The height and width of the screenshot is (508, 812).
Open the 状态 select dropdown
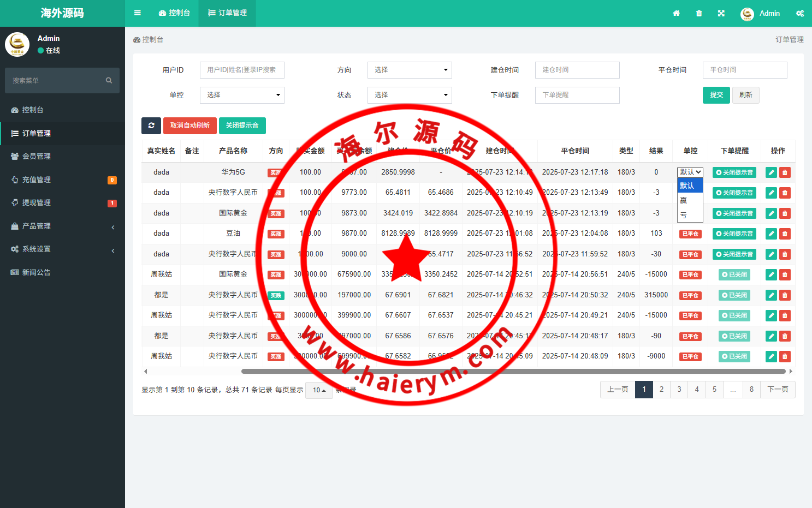pyautogui.click(x=410, y=95)
